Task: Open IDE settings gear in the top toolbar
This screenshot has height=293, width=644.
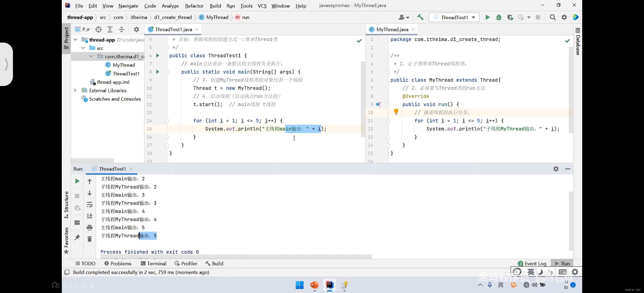Action: (564, 17)
